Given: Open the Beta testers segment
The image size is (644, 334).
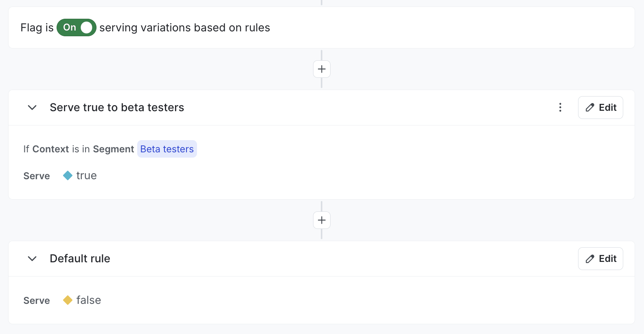Looking at the screenshot, I should (167, 149).
